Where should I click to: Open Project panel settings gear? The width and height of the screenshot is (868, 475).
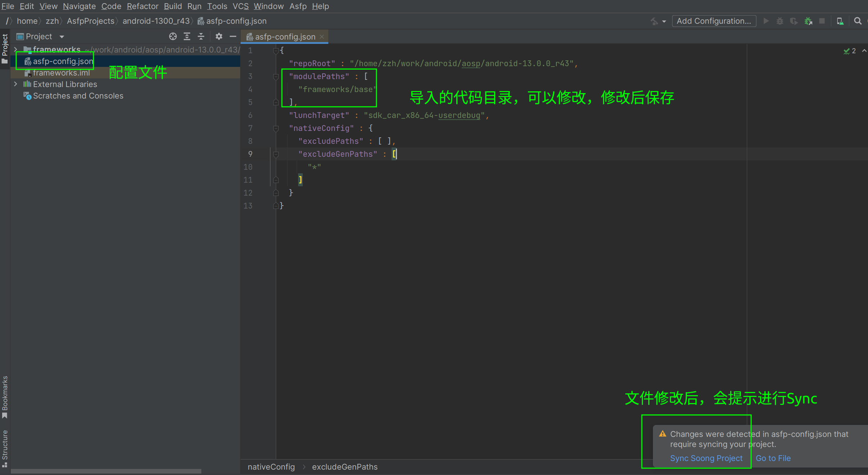pos(219,36)
